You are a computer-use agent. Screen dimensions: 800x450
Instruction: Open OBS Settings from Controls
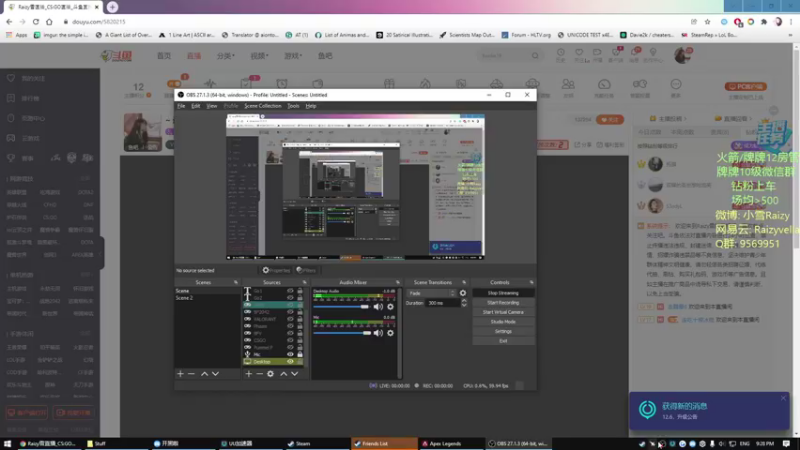pos(503,331)
